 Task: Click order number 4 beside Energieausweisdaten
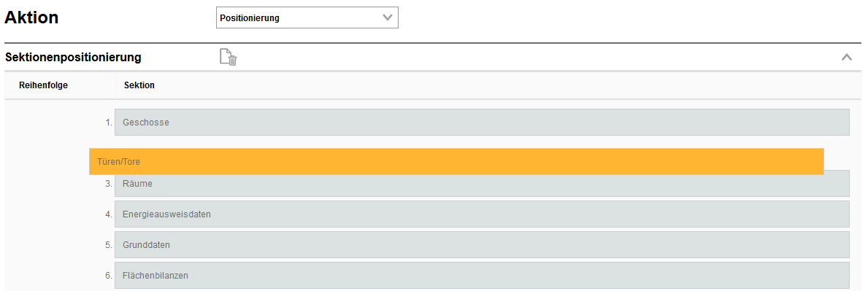click(x=109, y=214)
